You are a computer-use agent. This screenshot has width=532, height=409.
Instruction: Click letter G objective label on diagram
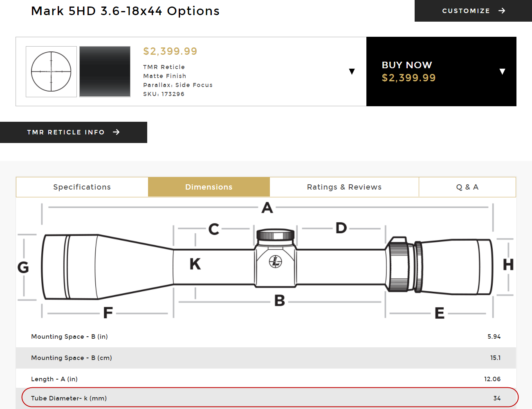(23, 267)
